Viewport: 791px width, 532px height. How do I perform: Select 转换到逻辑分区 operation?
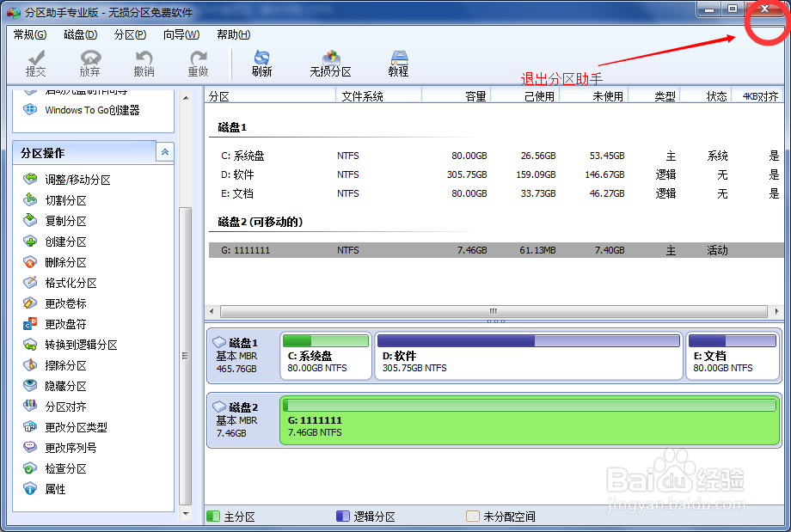coord(71,345)
